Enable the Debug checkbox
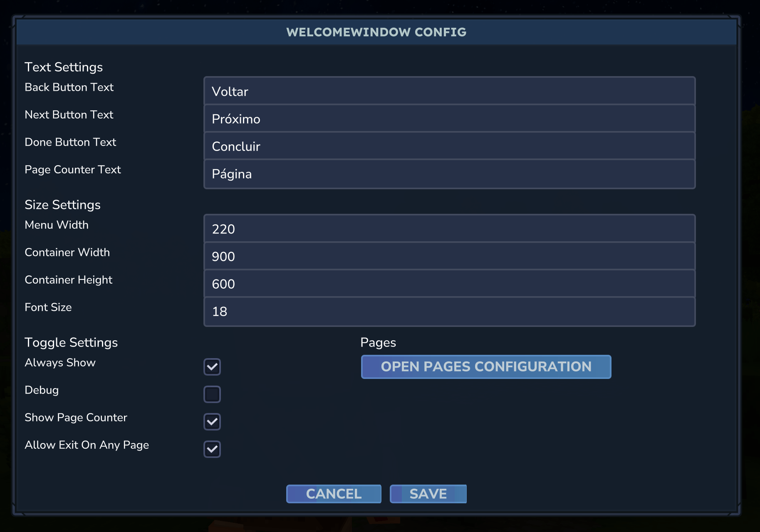Image resolution: width=760 pixels, height=532 pixels. point(212,394)
